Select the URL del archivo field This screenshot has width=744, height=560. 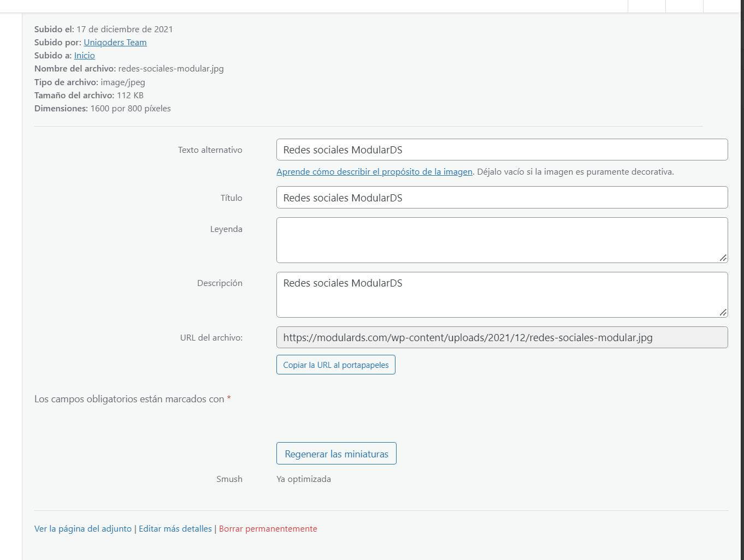pos(501,337)
